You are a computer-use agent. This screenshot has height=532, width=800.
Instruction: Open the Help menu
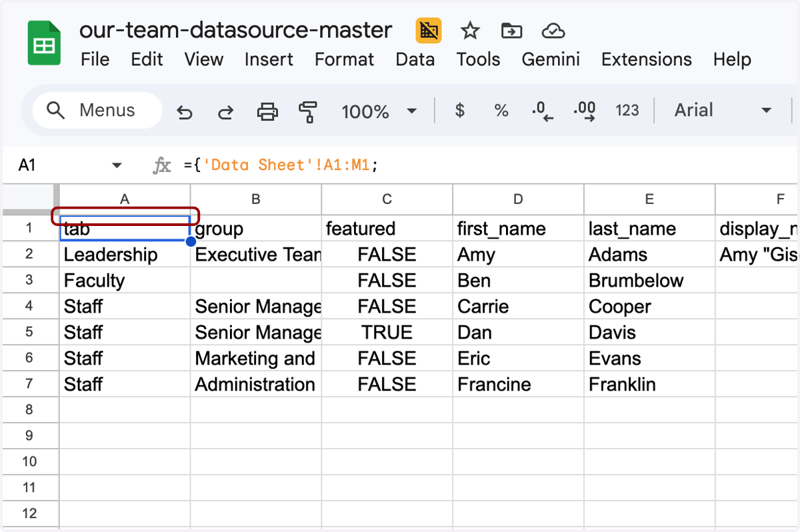732,59
